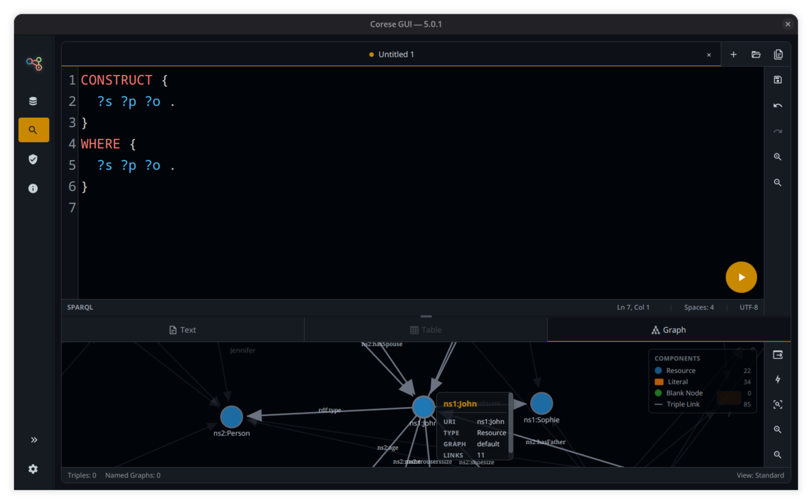
Task: Click the Triples: 0 status entry
Action: click(82, 475)
